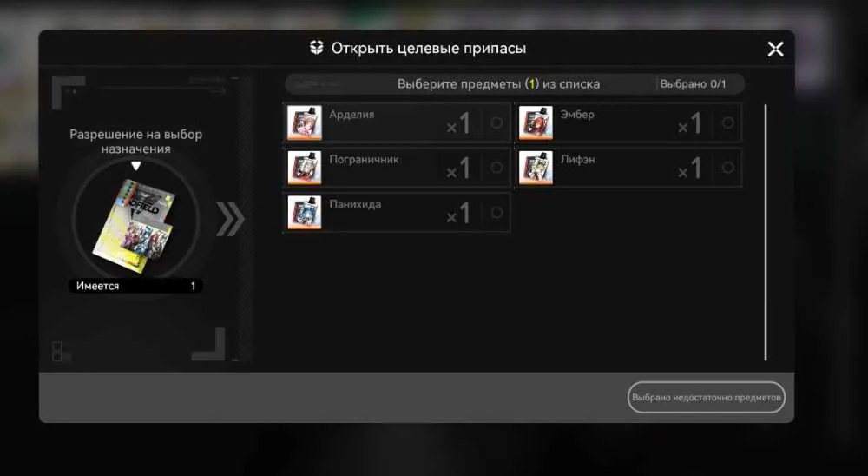
Task: Click the vertical scrollbar of the item list
Action: [766, 233]
